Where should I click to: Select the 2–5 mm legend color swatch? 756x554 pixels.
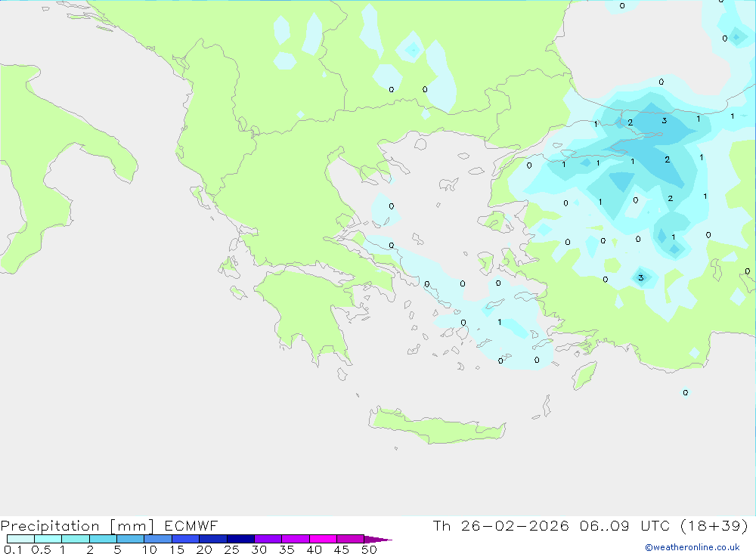103,539
